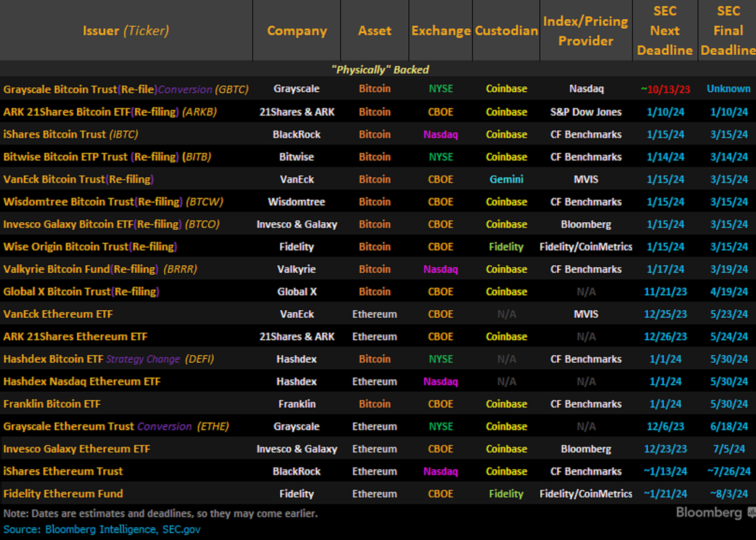The width and height of the screenshot is (756, 540).
Task: Click the 12/6/23 next deadline date
Action: pos(665,426)
